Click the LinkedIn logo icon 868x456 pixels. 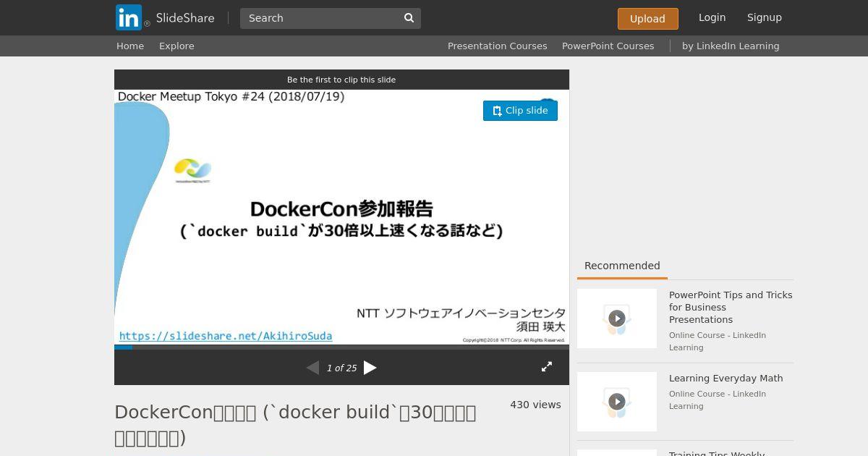pyautogui.click(x=129, y=17)
